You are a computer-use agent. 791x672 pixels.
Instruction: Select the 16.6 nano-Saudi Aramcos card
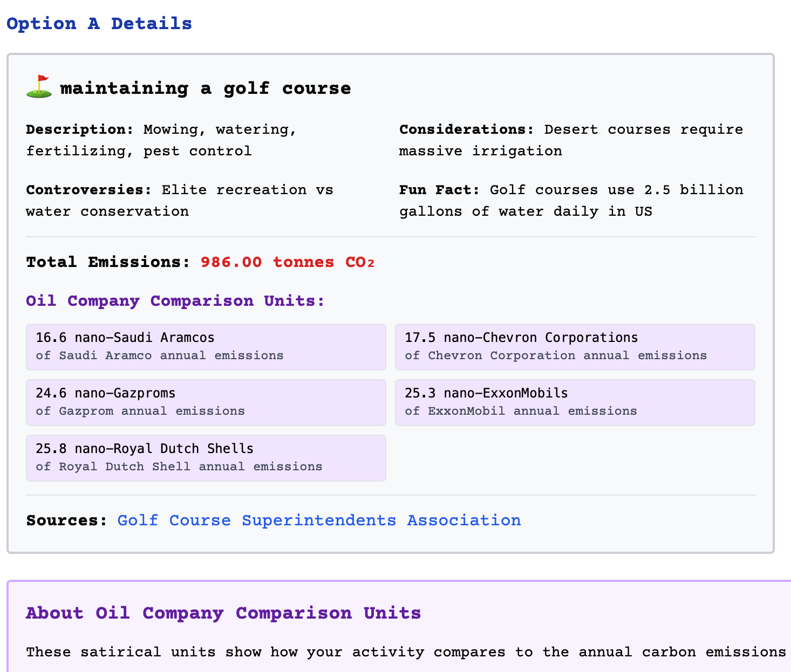206,347
